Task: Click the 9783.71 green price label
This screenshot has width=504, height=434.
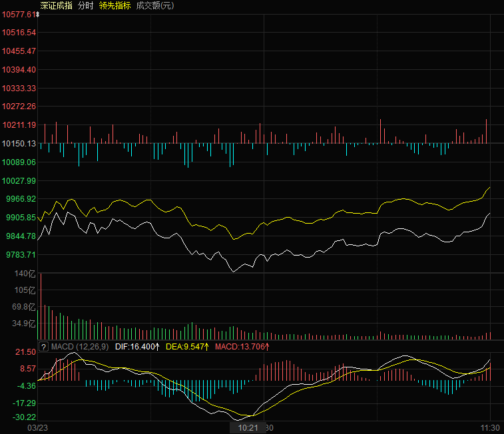Action: point(19,255)
